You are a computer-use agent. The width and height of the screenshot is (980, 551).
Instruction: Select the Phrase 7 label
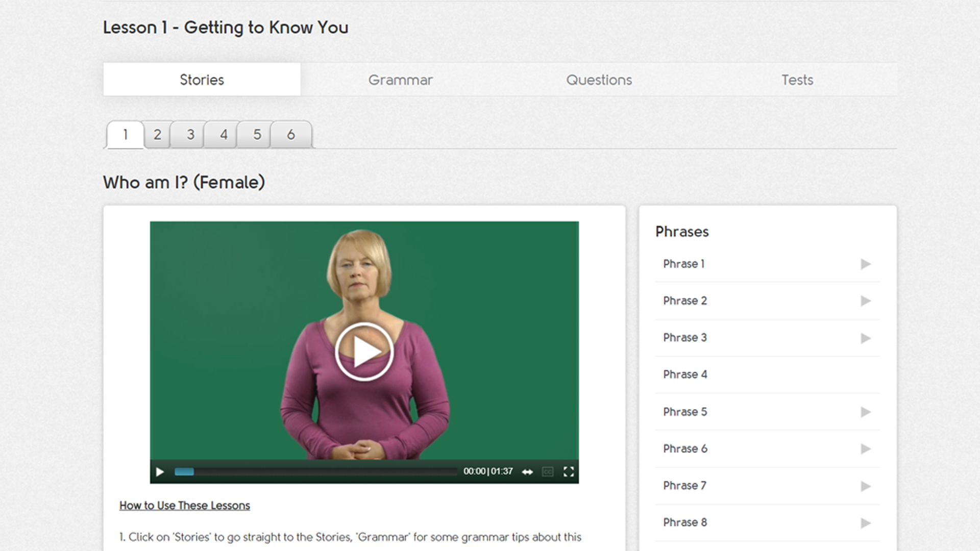(x=684, y=485)
